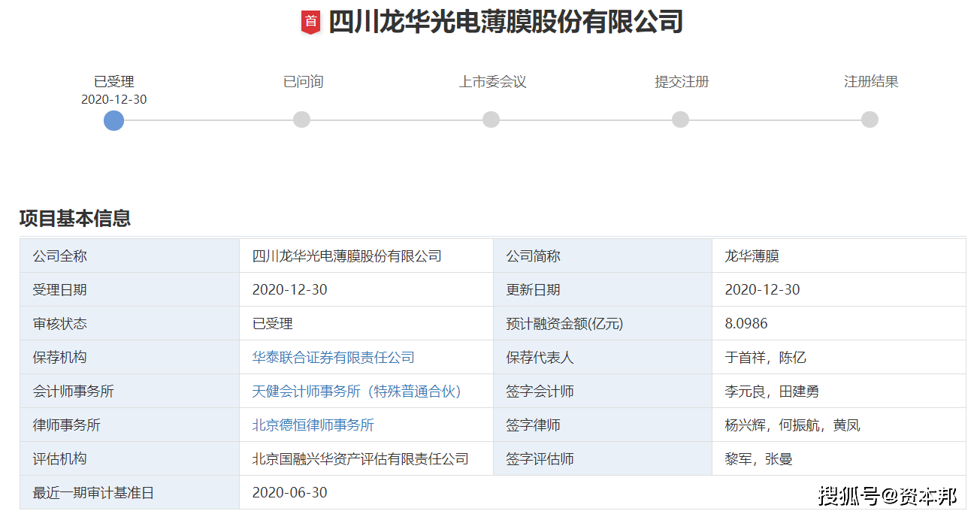Select the 已问询 timeline step dot

301,119
